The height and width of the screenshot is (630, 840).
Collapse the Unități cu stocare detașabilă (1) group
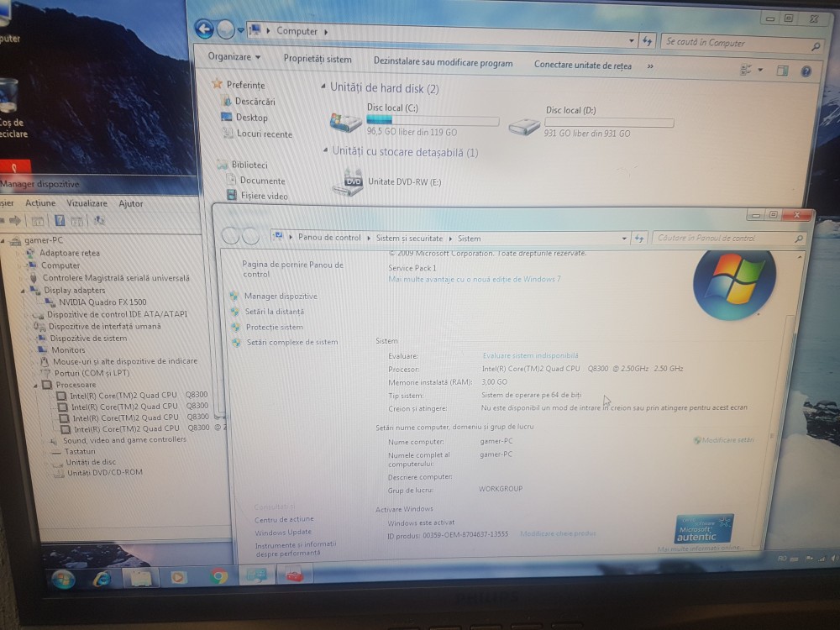click(325, 151)
